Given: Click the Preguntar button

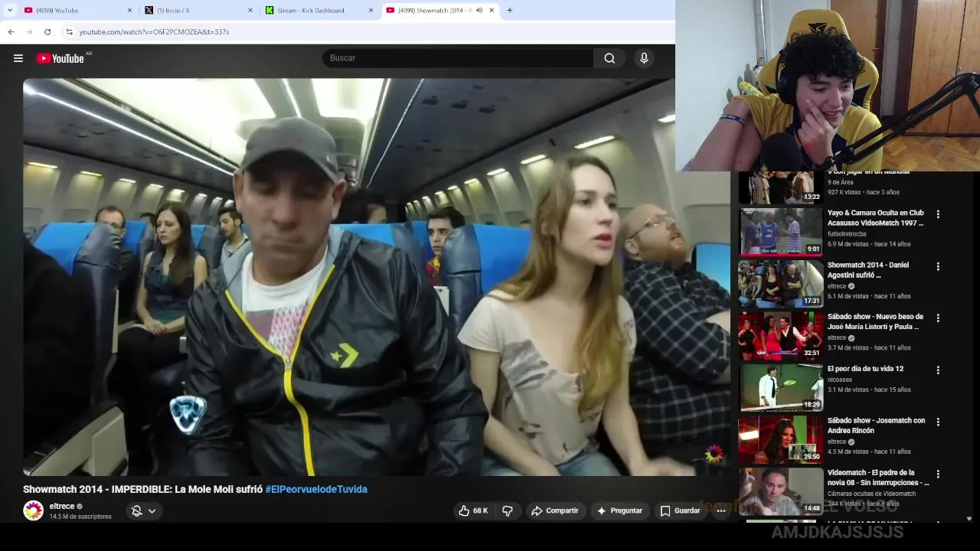Looking at the screenshot, I should tap(619, 510).
